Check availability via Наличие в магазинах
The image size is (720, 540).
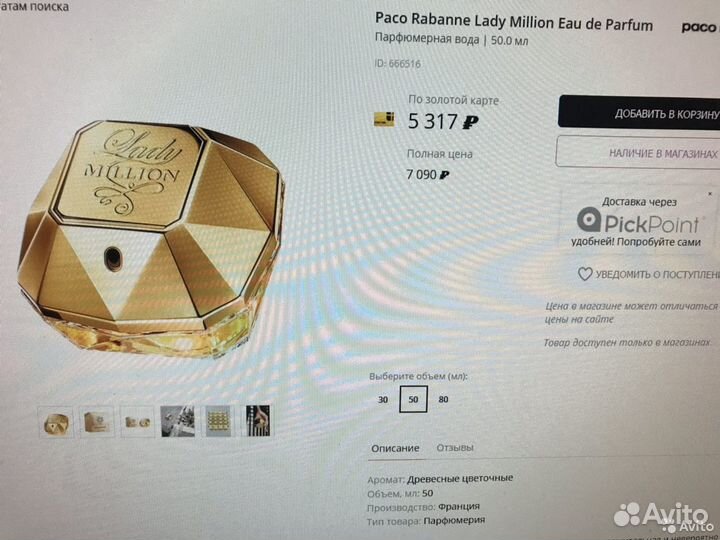click(638, 153)
